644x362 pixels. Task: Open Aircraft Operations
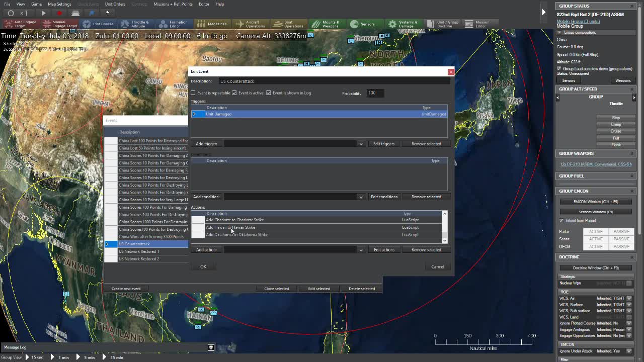(x=251, y=24)
